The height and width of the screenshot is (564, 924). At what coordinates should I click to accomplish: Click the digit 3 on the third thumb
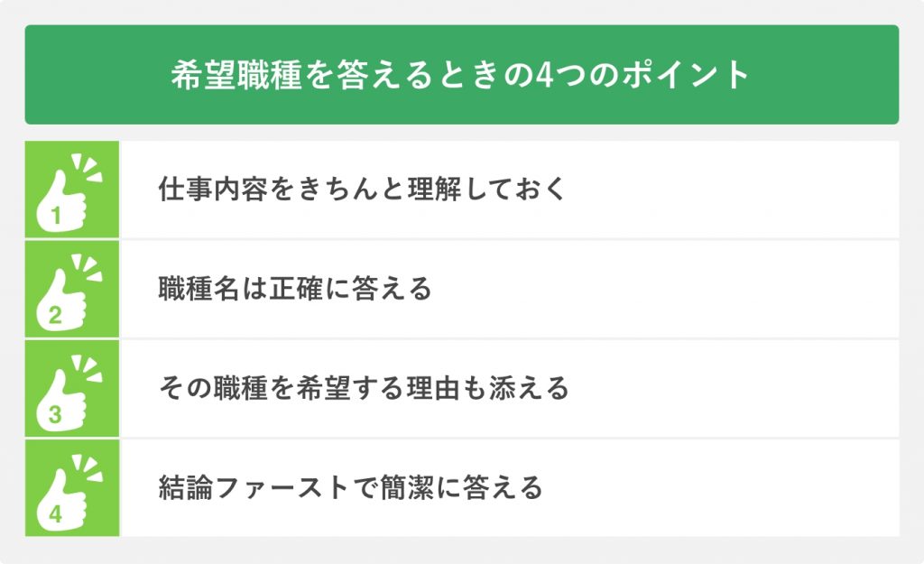pyautogui.click(x=55, y=416)
